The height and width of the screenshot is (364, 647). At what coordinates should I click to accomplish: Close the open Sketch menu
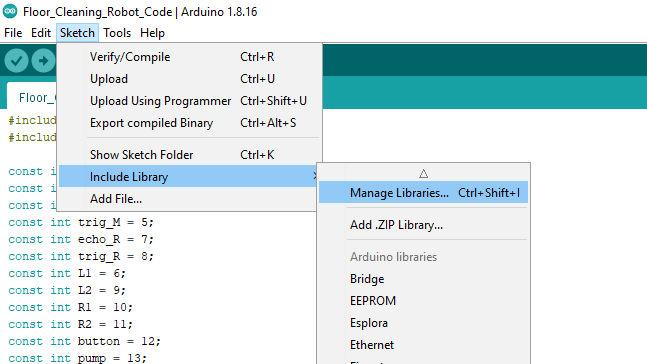77,33
